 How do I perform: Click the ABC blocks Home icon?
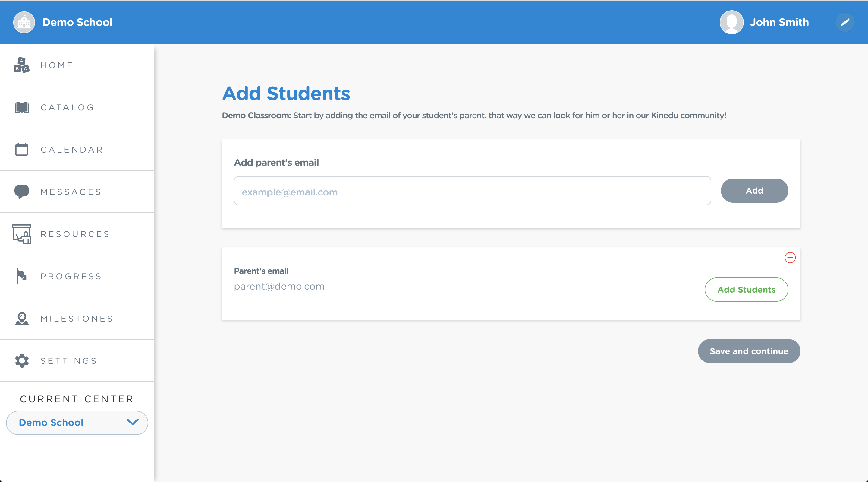[x=22, y=65]
